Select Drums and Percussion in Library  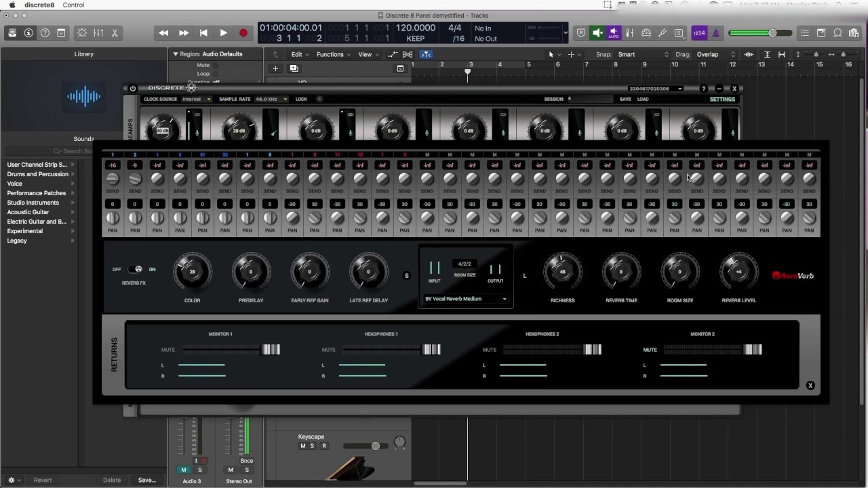pyautogui.click(x=38, y=174)
